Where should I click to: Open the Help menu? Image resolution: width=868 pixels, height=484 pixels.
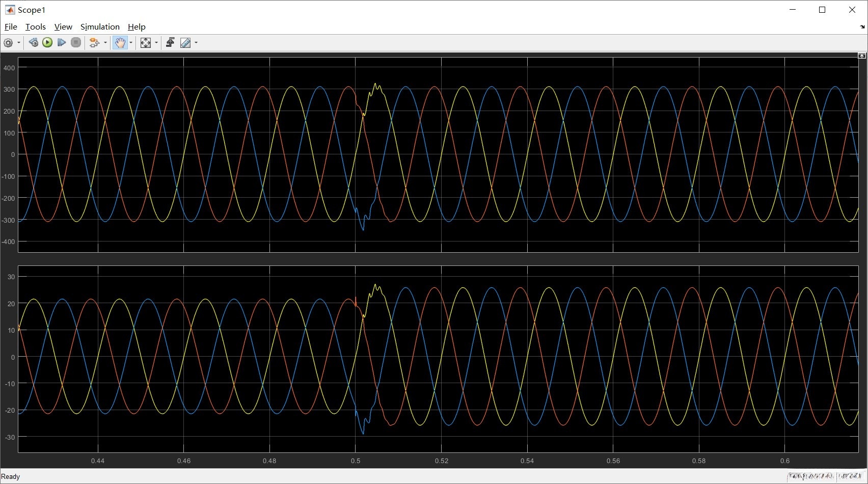(137, 27)
